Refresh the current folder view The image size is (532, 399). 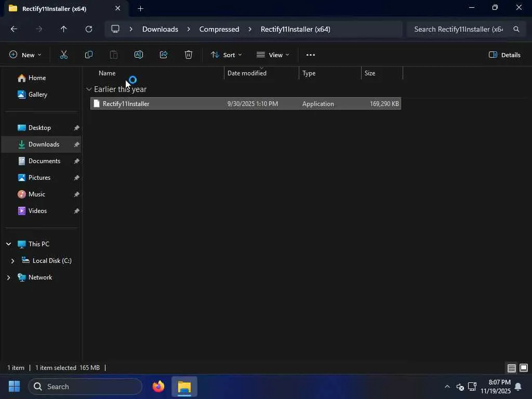(x=89, y=29)
